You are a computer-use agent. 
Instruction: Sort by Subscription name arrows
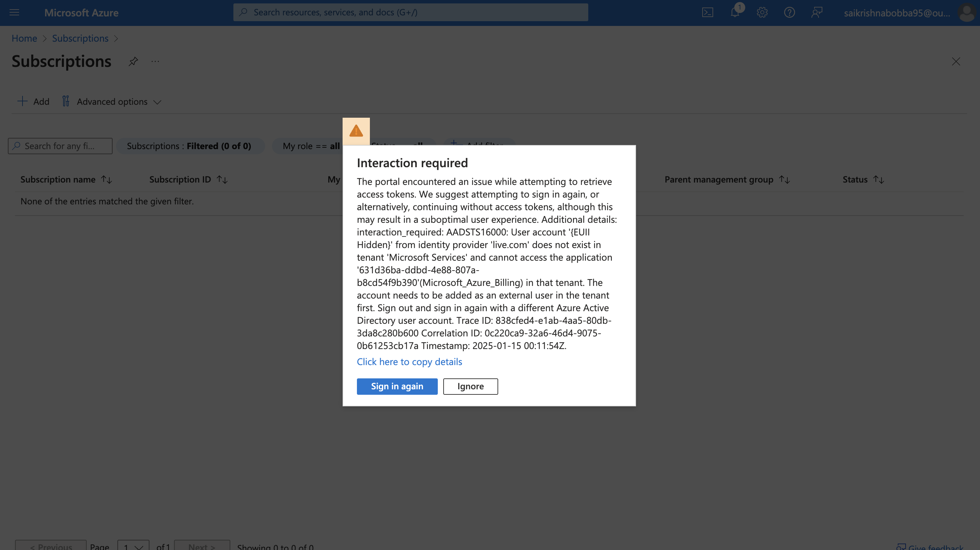107,179
